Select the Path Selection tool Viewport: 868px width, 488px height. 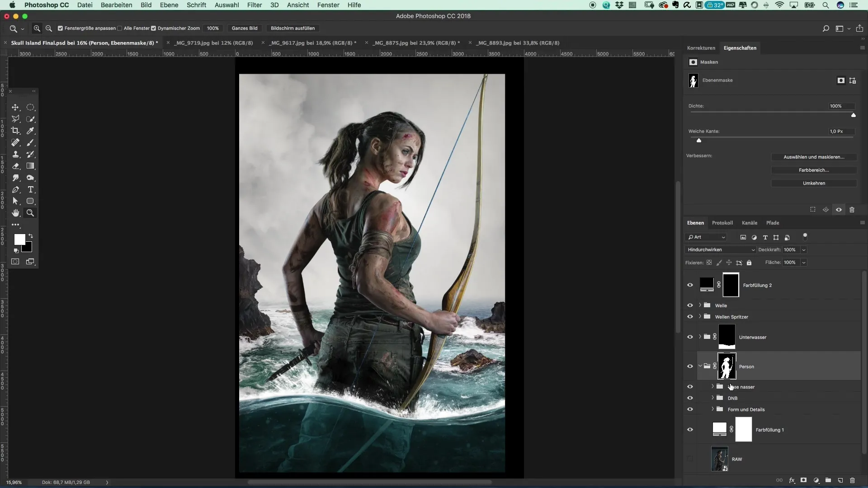click(15, 201)
